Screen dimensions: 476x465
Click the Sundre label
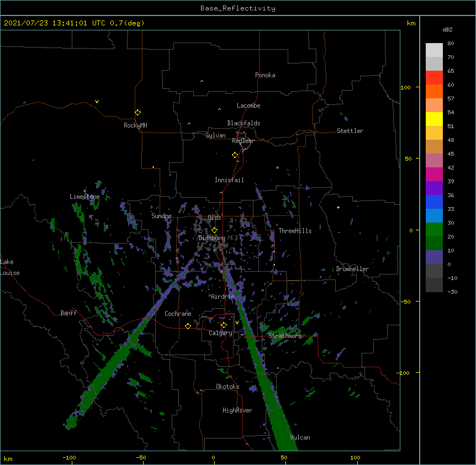click(161, 216)
